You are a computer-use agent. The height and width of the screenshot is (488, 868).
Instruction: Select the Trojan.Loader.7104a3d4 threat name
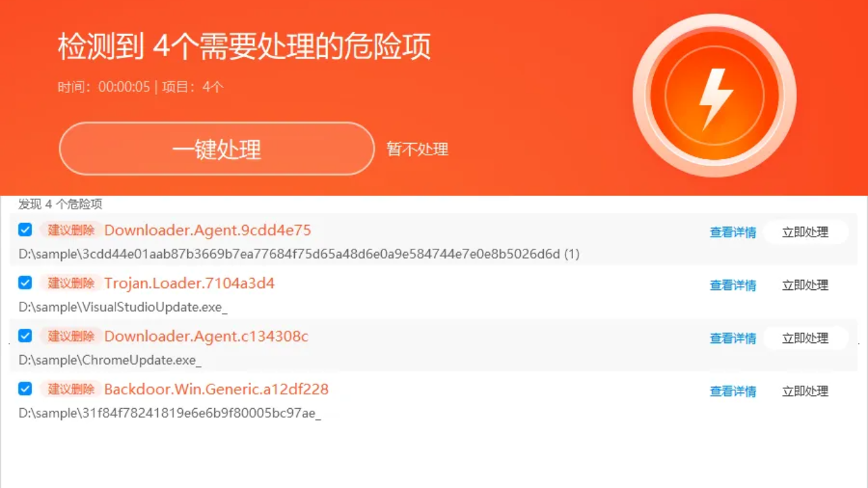point(189,283)
